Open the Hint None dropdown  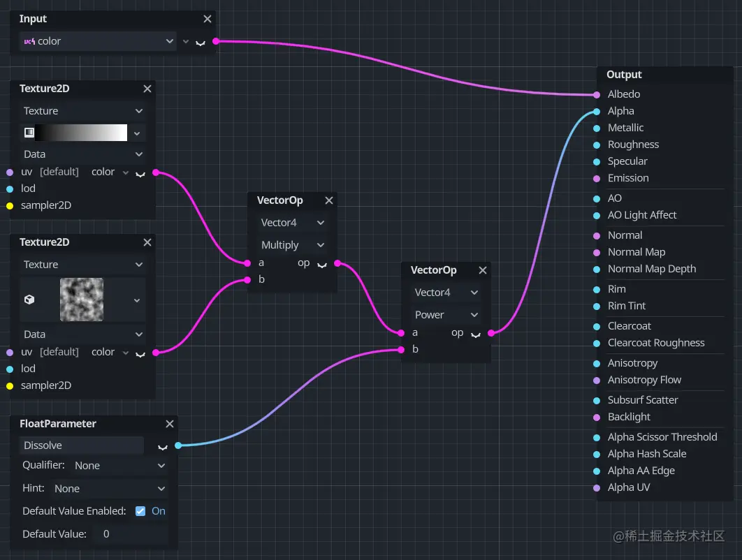(109, 488)
